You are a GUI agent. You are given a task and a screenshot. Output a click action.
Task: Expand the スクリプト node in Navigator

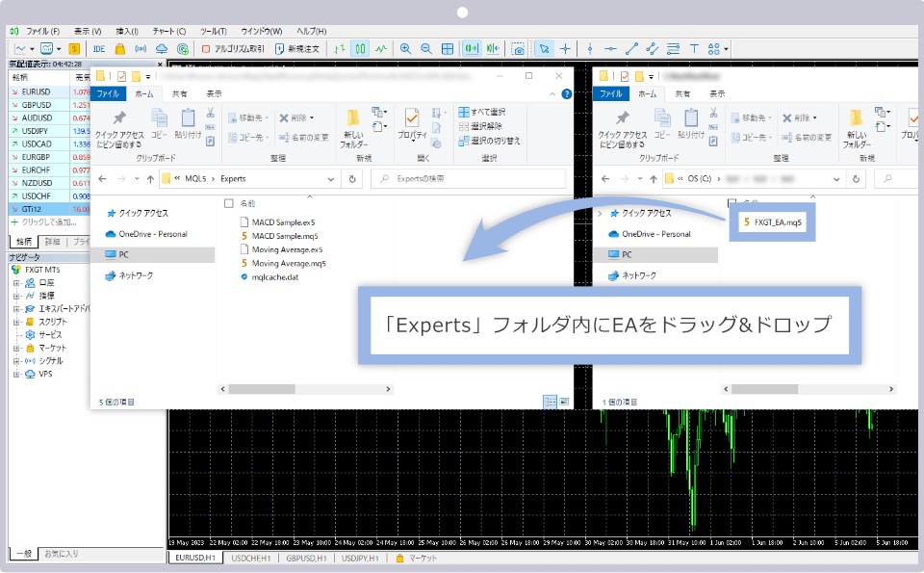[16, 322]
